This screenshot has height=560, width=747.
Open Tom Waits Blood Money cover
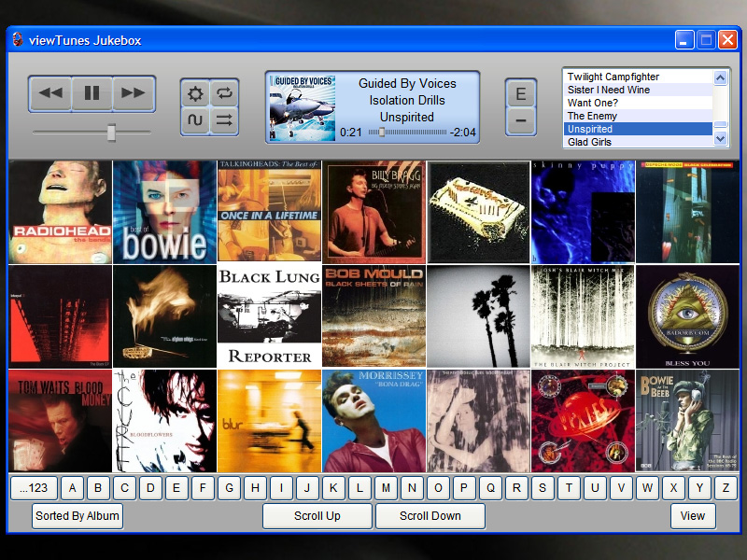click(60, 421)
